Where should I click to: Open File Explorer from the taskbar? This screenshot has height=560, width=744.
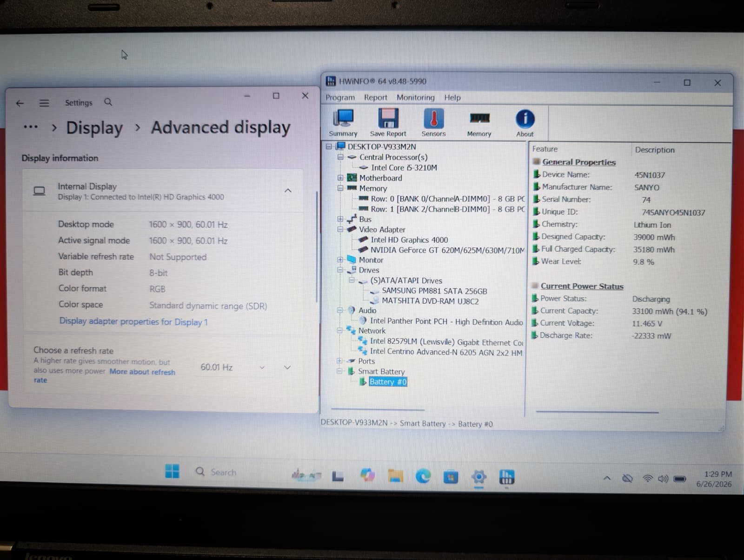tap(395, 476)
